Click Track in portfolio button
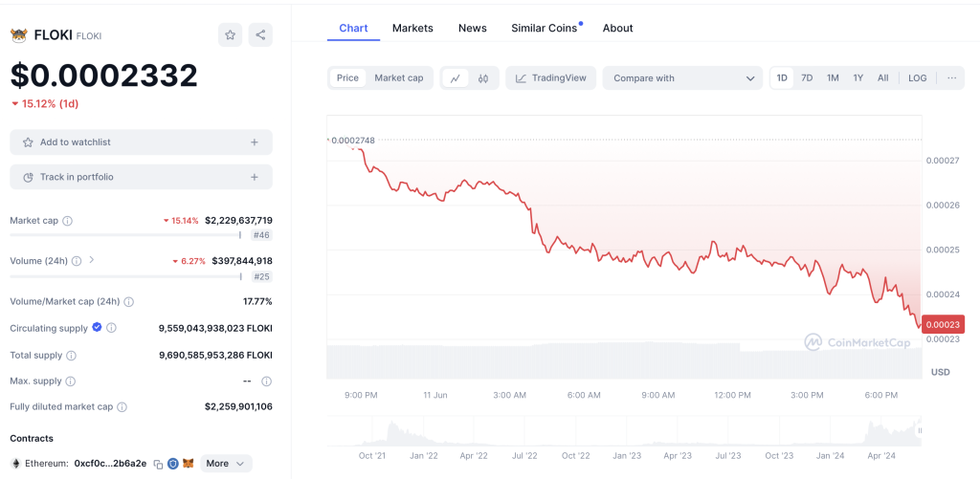980x479 pixels. 142,178
